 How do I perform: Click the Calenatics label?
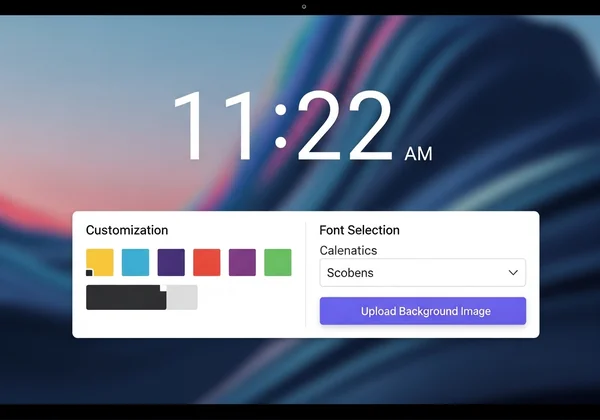348,250
